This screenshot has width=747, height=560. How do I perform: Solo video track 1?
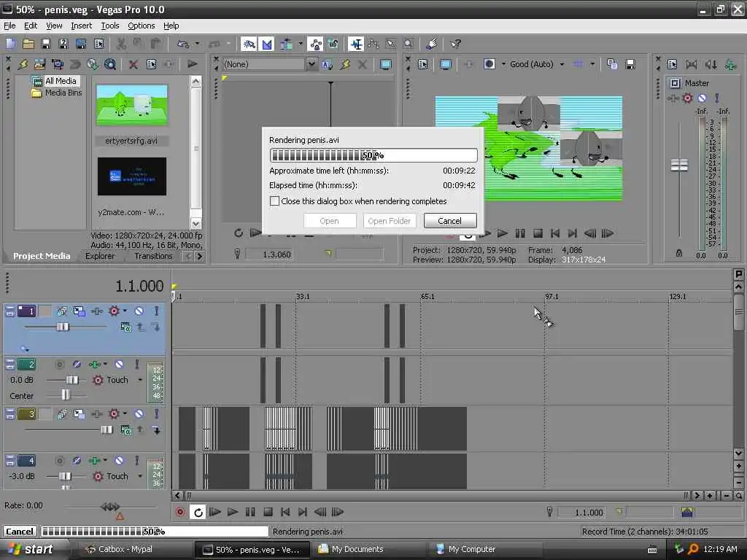156,311
